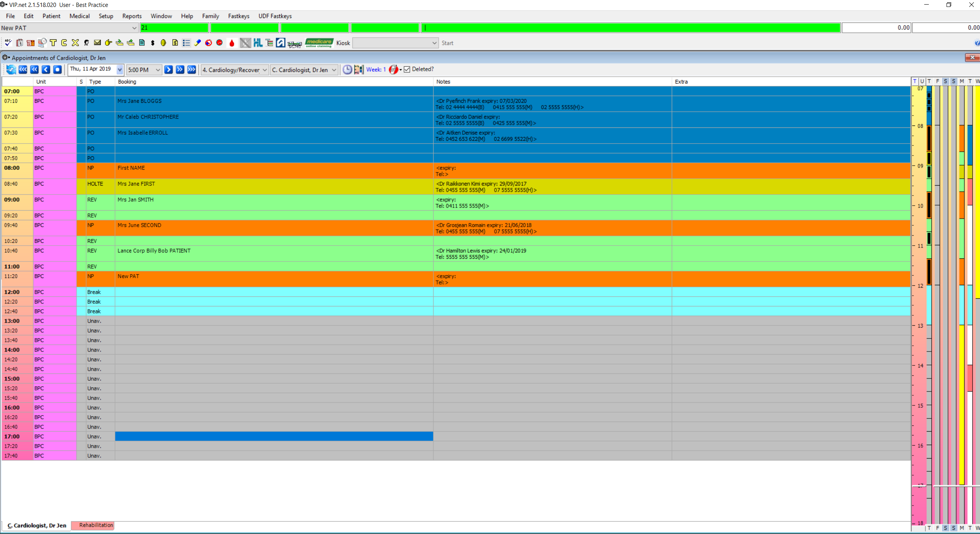
Task: Toggle the Deleted? checkbox
Action: (x=407, y=70)
